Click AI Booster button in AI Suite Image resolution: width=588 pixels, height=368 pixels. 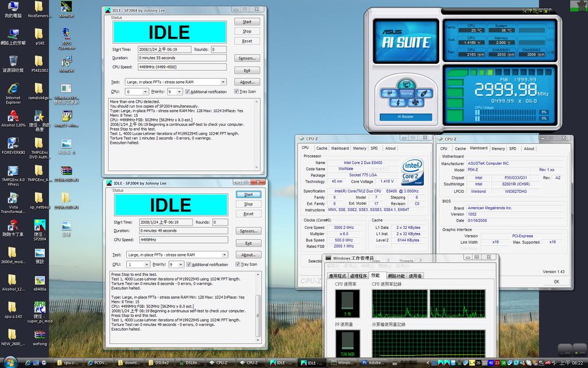(x=406, y=117)
